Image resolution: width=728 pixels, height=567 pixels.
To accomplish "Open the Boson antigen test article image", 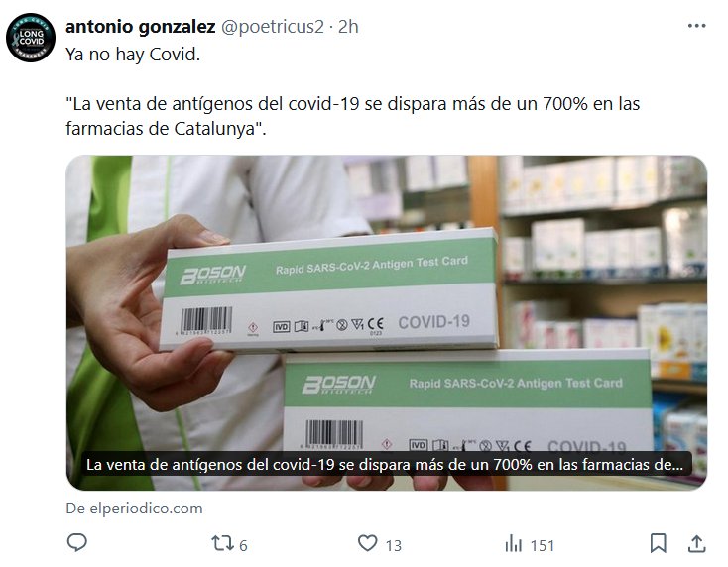I will tap(386, 323).
